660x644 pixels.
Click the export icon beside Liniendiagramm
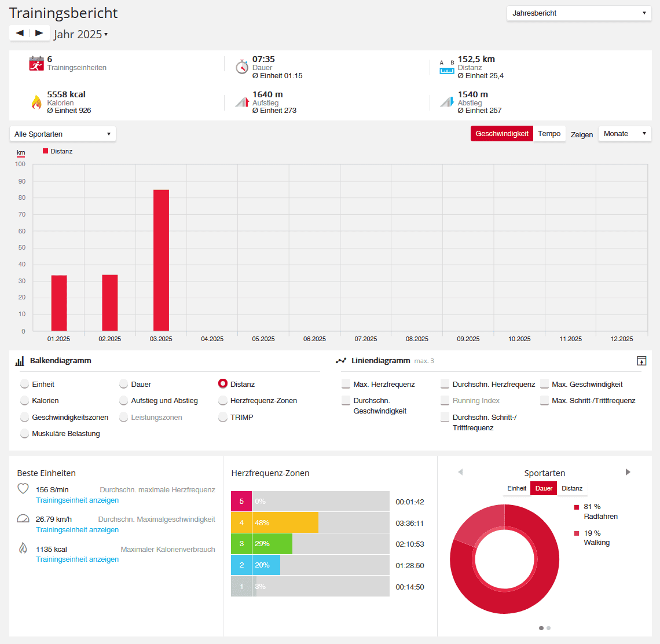click(641, 361)
